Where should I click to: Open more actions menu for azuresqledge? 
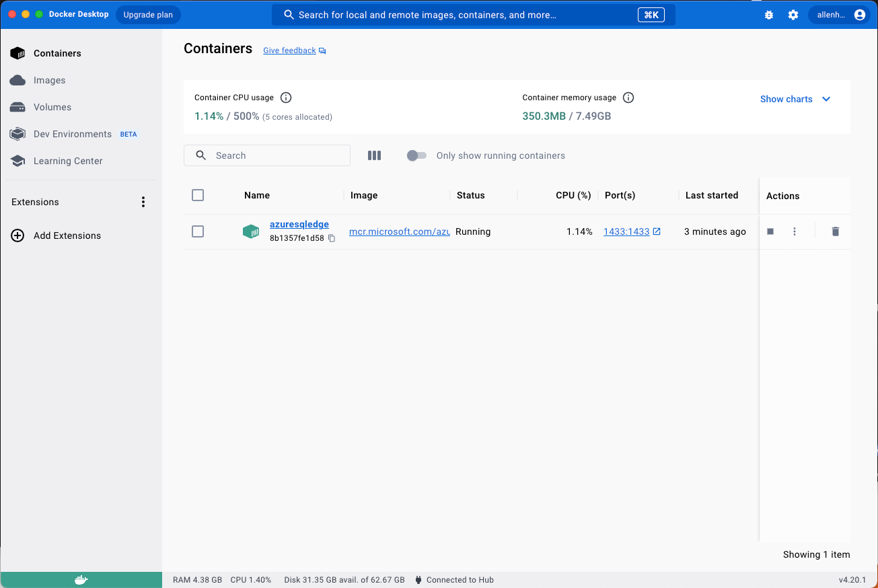(x=795, y=231)
